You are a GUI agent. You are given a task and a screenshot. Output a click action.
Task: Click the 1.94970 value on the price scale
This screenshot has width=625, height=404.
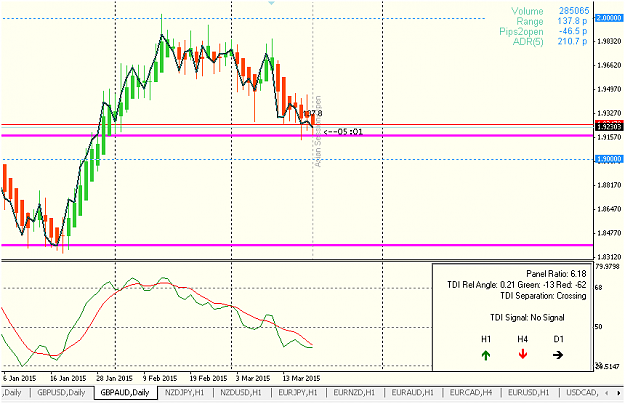[610, 89]
